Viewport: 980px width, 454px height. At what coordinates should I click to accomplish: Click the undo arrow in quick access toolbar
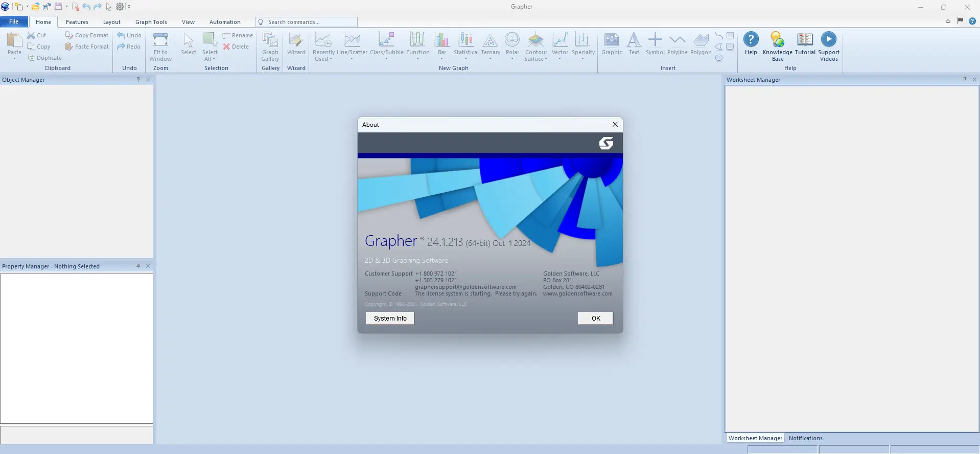click(x=86, y=7)
